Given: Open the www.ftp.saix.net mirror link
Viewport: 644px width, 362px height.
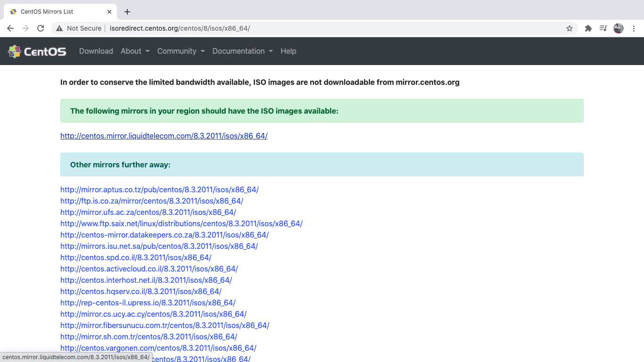Looking at the screenshot, I should tap(182, 223).
